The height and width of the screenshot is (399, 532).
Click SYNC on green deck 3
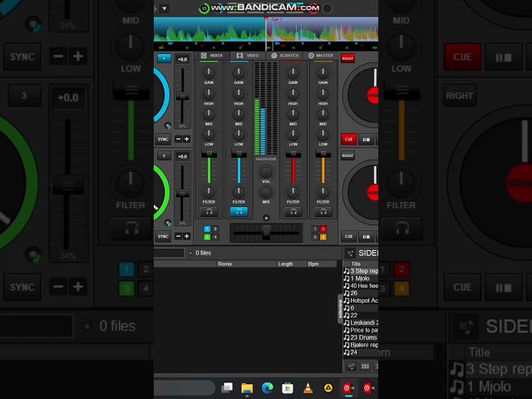click(x=163, y=236)
